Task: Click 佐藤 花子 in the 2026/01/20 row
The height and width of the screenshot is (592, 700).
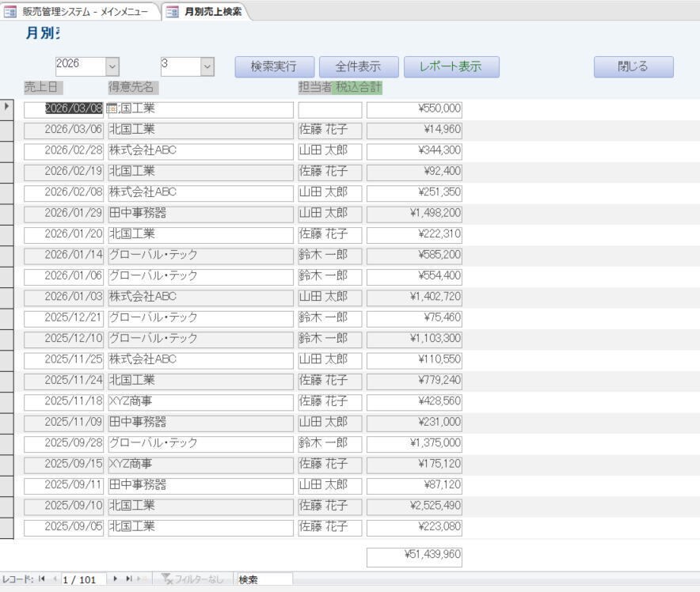Action: point(330,236)
